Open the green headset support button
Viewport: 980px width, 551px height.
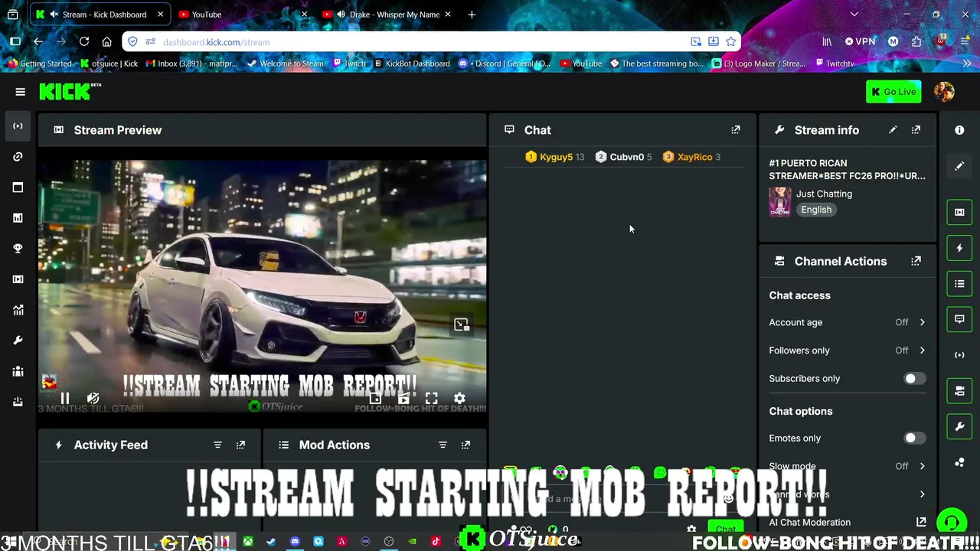pyautogui.click(x=952, y=523)
